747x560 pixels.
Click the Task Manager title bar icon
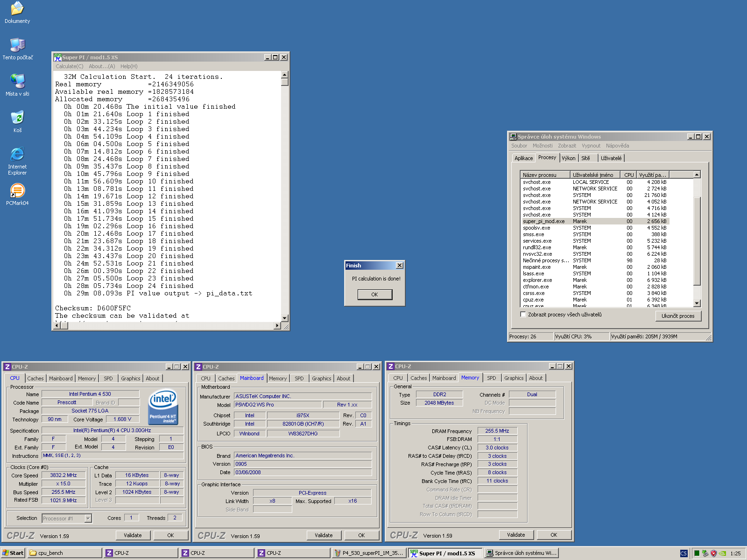click(513, 137)
